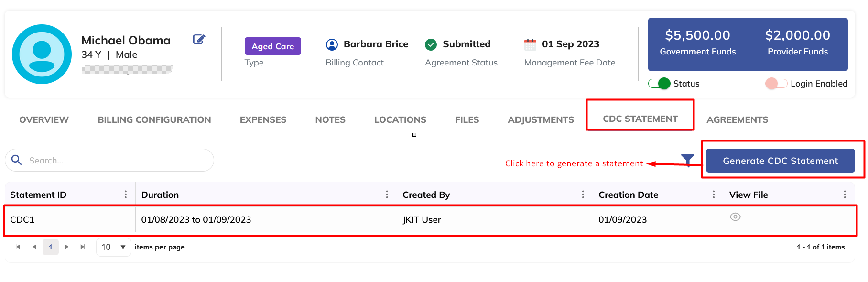Switch to the Billing Configuration tab
This screenshot has width=868, height=282.
[154, 120]
